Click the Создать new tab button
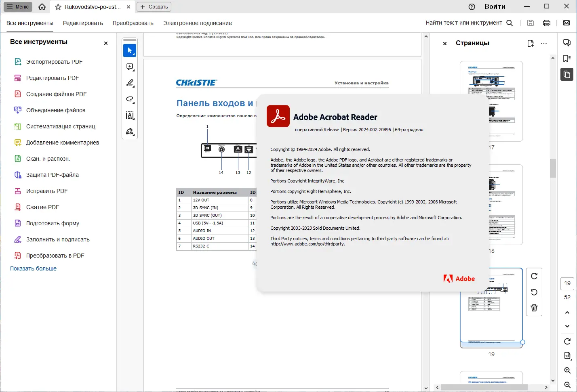577x392 pixels. coord(154,7)
